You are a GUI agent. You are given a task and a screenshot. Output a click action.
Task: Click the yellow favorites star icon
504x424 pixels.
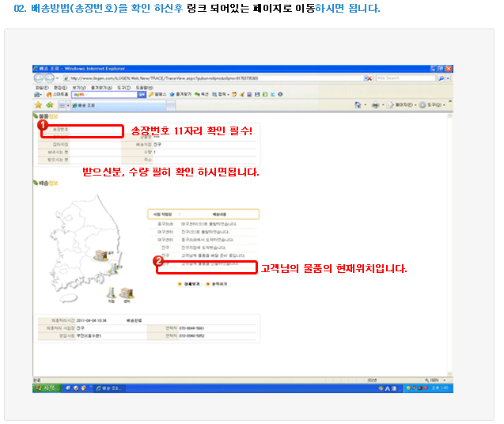click(37, 104)
